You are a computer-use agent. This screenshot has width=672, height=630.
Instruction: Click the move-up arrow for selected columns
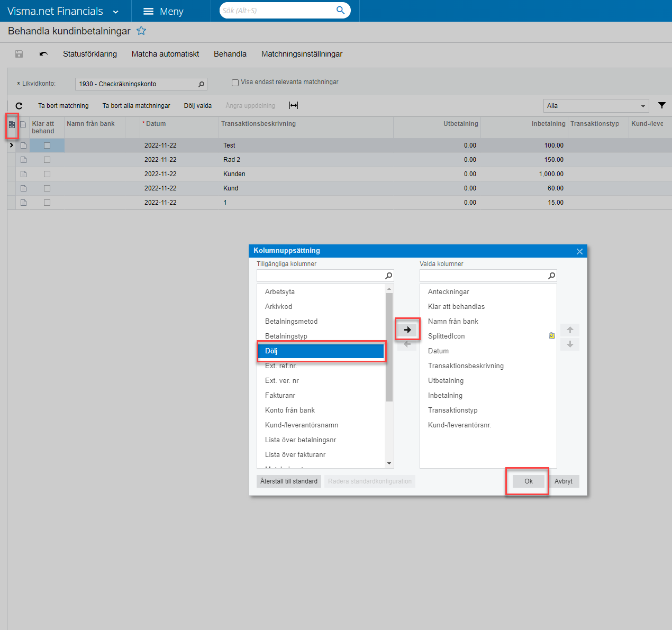pyautogui.click(x=570, y=330)
